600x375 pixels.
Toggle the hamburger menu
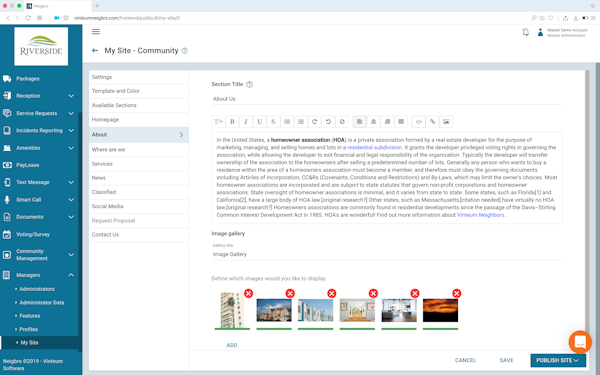[x=96, y=32]
